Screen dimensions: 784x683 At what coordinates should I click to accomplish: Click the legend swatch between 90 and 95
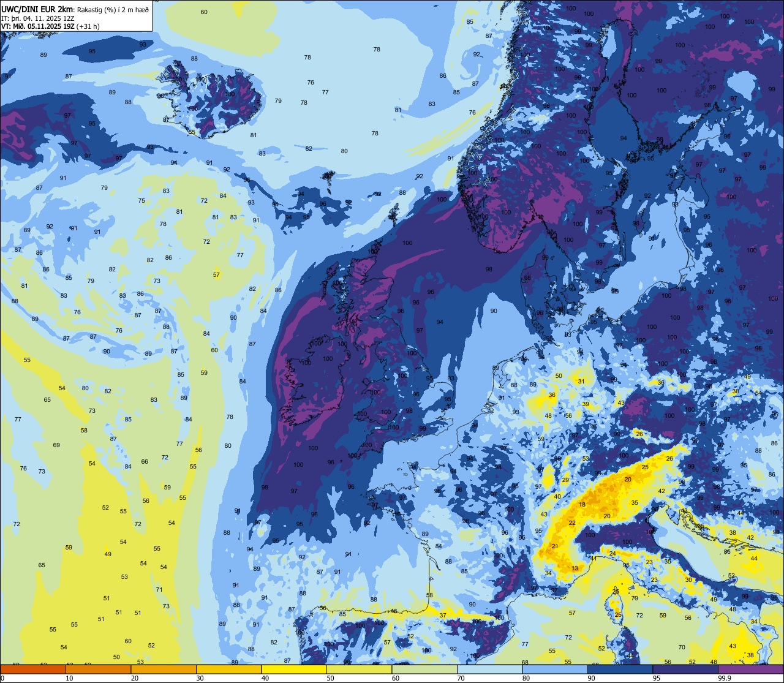pyautogui.click(x=620, y=669)
